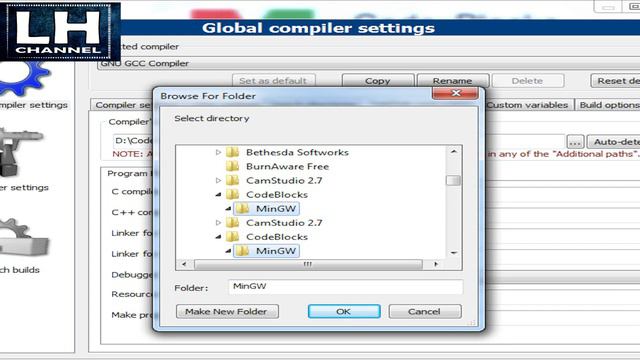Screen dimensions: 640x360
Task: Click Delete in Global compiler settings window
Action: [x=528, y=81]
